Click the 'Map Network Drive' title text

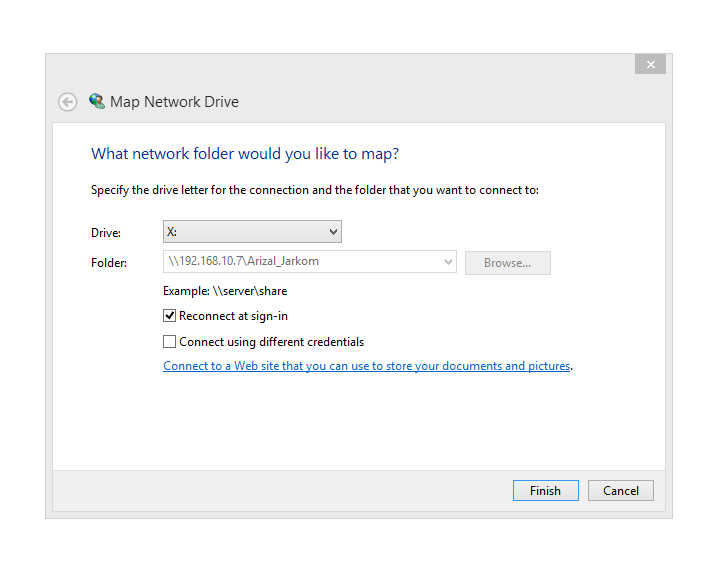coord(174,102)
